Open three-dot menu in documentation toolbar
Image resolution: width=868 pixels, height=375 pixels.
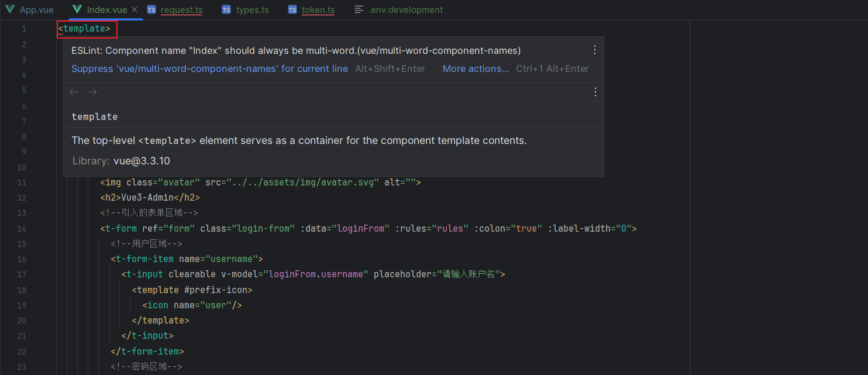click(595, 92)
